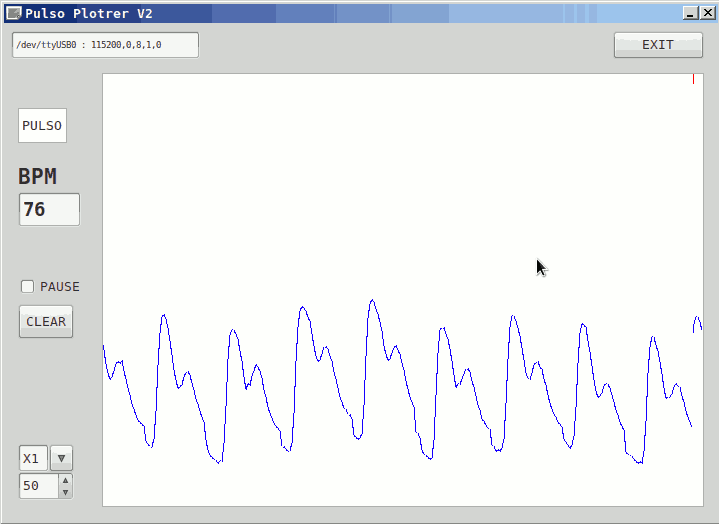719x524 pixels.
Task: Click the window icon in title bar
Action: tap(14, 13)
